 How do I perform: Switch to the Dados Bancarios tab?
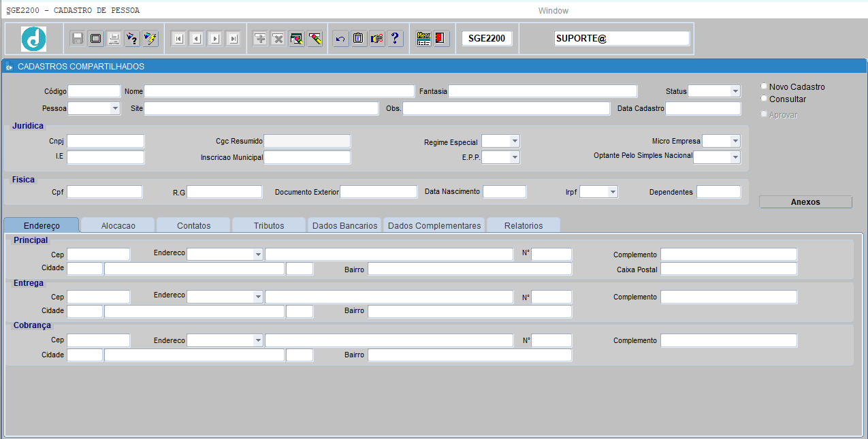344,225
